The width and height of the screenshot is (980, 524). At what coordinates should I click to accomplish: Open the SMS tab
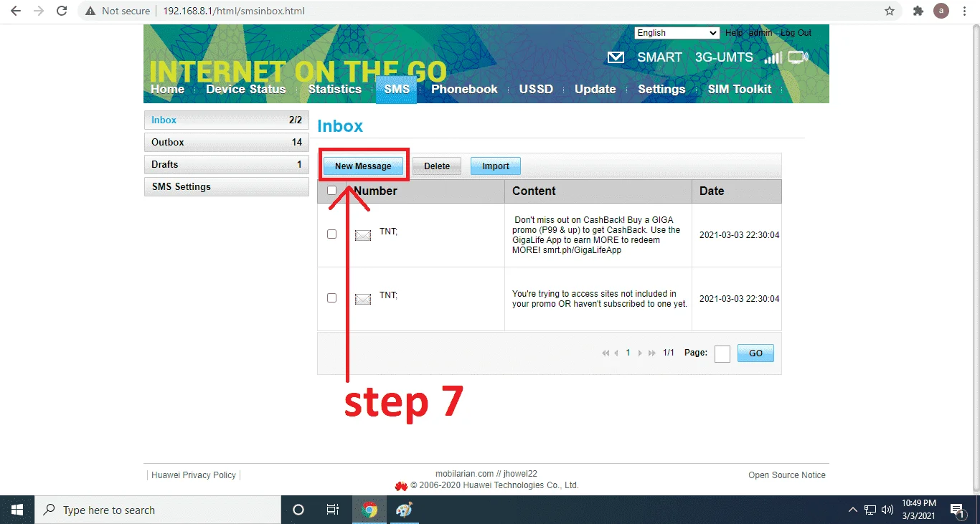click(x=396, y=89)
